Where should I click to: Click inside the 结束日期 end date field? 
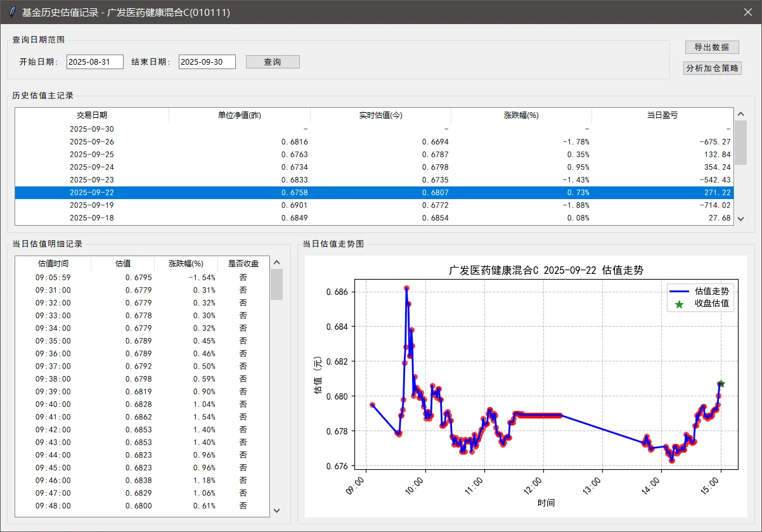207,62
